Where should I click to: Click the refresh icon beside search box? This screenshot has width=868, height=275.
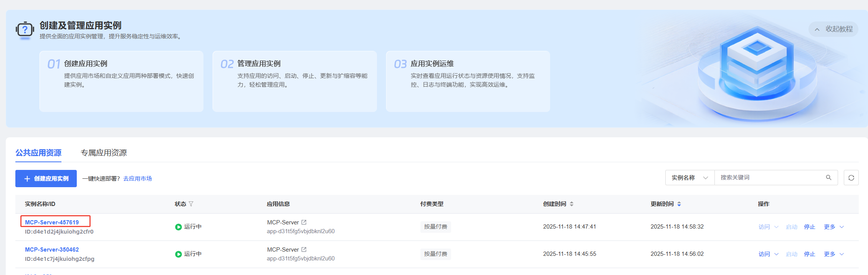coord(851,178)
